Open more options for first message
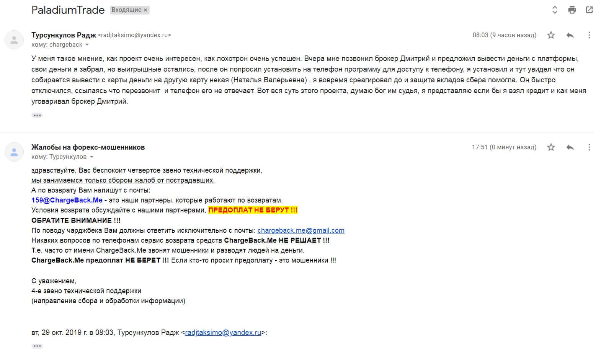The height and width of the screenshot is (364, 601). tap(589, 35)
